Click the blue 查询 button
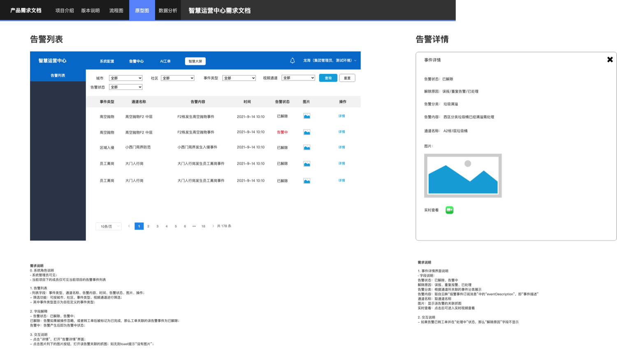This screenshot has width=617, height=364. [328, 78]
